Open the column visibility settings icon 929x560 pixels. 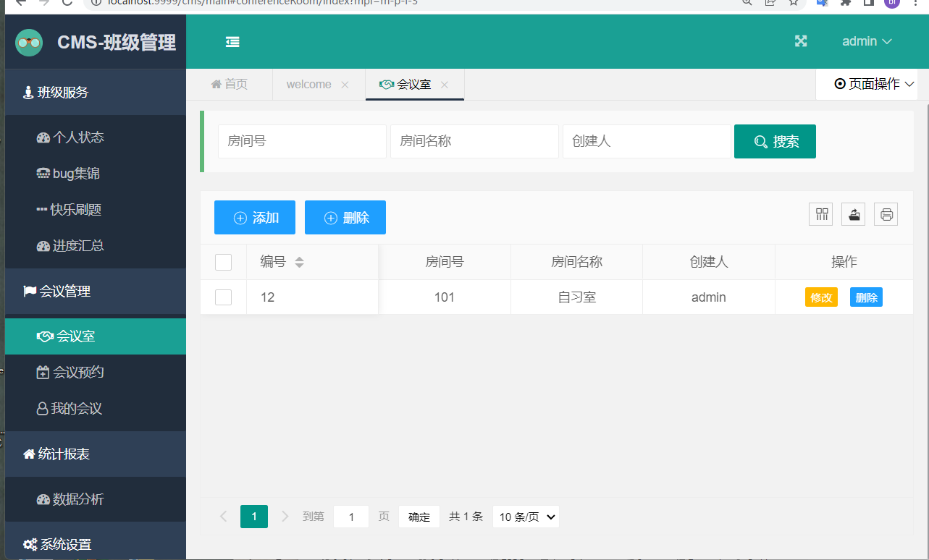[x=820, y=213]
